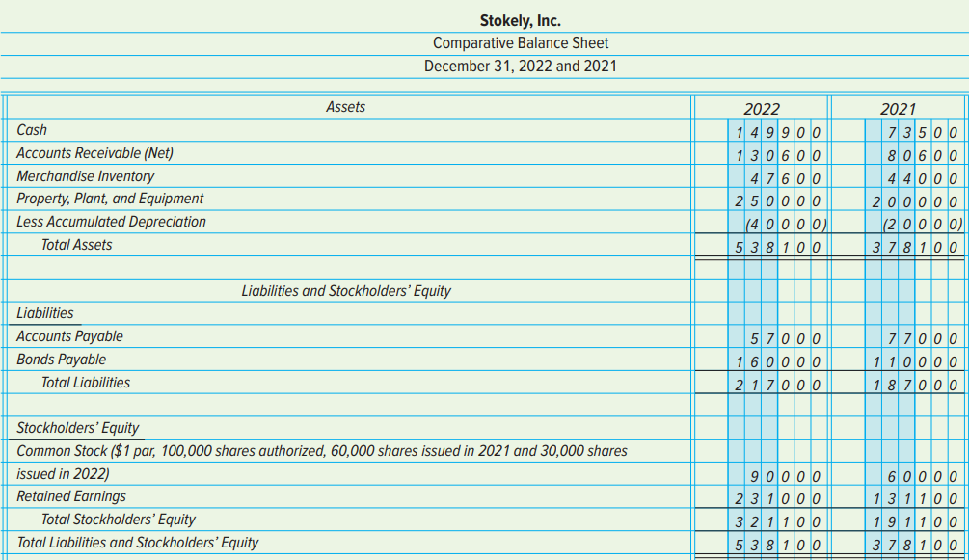Click the Assets column header
This screenshot has height=560, width=969.
point(345,107)
